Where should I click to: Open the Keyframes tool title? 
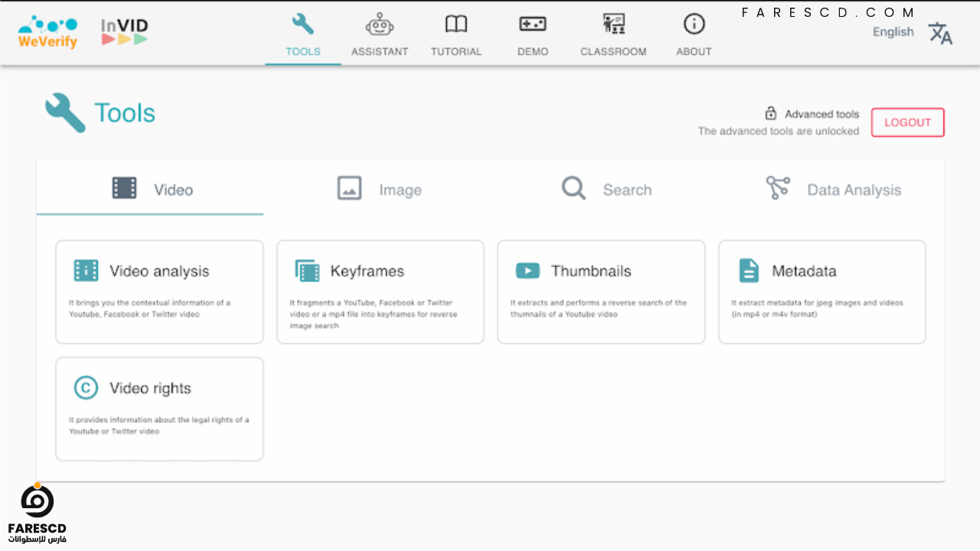click(367, 271)
